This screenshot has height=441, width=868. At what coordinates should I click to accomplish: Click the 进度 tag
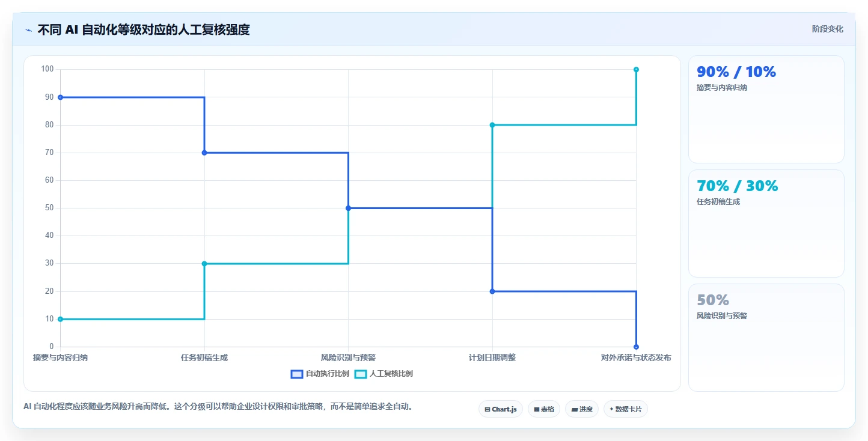pos(582,409)
